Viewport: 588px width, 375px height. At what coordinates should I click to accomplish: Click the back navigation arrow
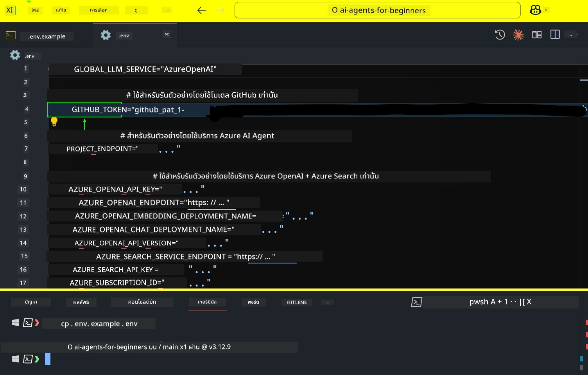[201, 11]
